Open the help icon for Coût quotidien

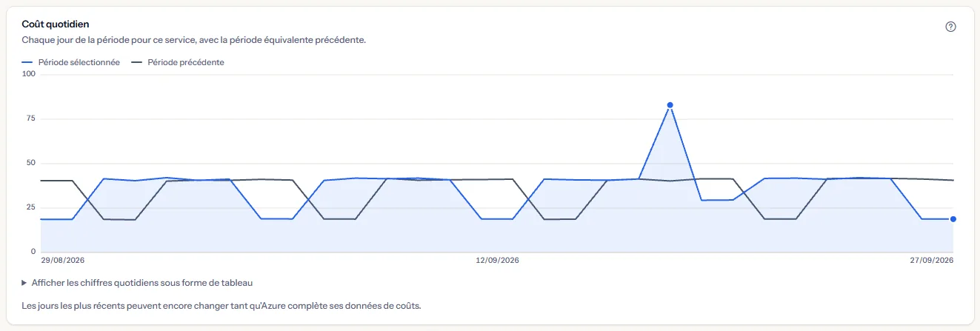[x=951, y=27]
